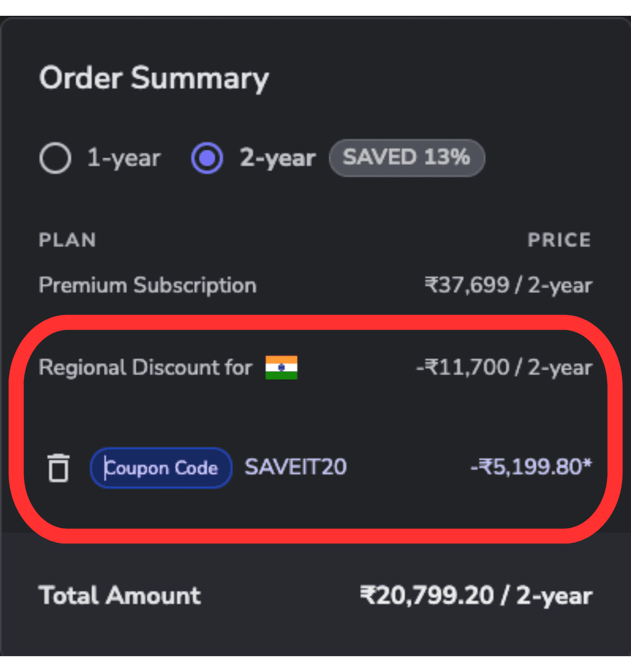
Task: Click the Coupon Code field
Action: [161, 467]
